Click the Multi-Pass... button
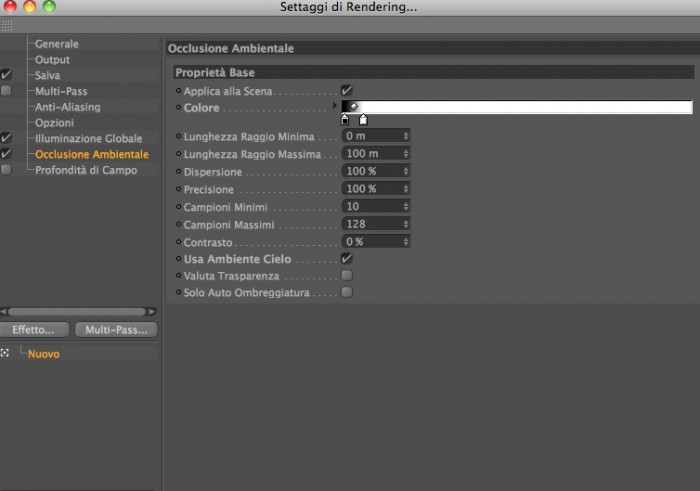This screenshot has height=491, width=700. pos(116,330)
